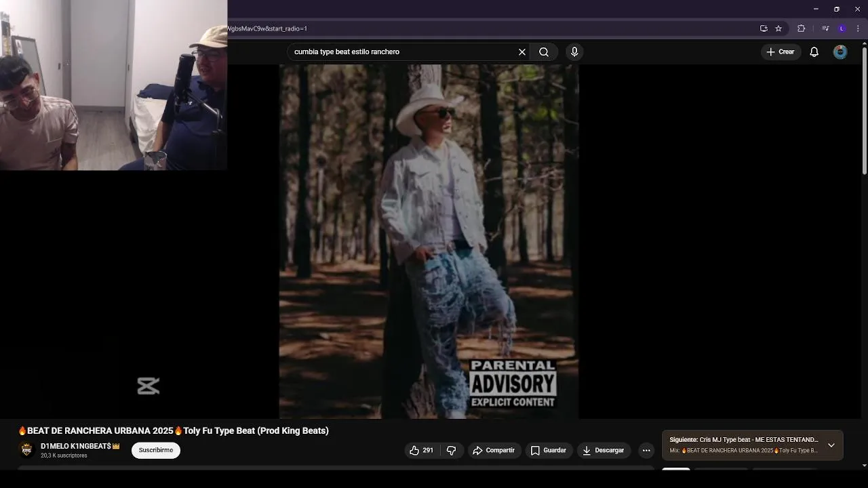Bookmark this page with star icon
This screenshot has height=488, width=868.
click(778, 28)
